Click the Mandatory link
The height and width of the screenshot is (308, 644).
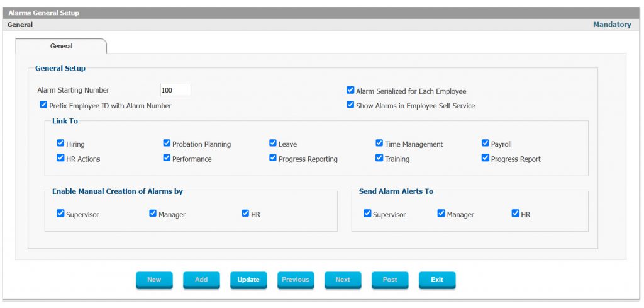click(x=612, y=25)
